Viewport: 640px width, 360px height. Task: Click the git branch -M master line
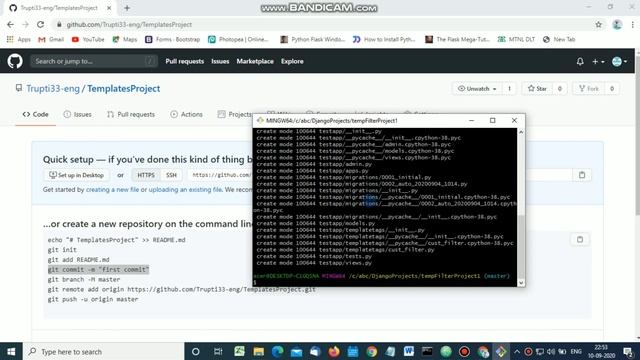click(84, 280)
